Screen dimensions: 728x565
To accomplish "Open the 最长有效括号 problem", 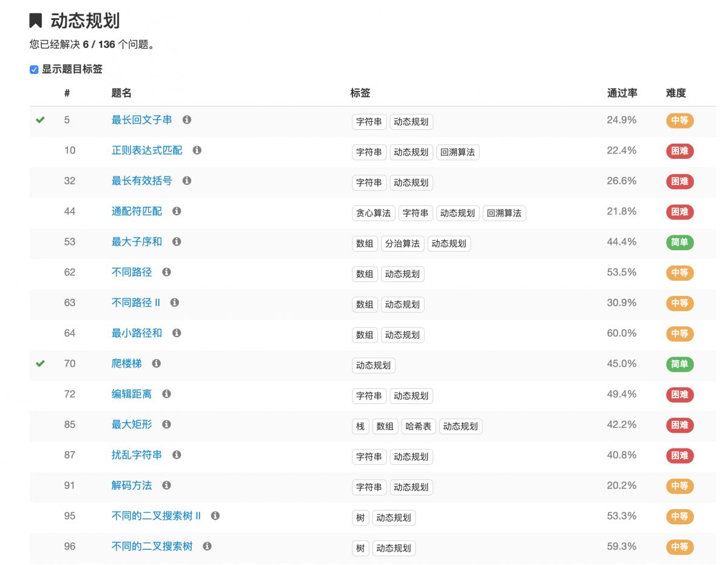I will 141,181.
